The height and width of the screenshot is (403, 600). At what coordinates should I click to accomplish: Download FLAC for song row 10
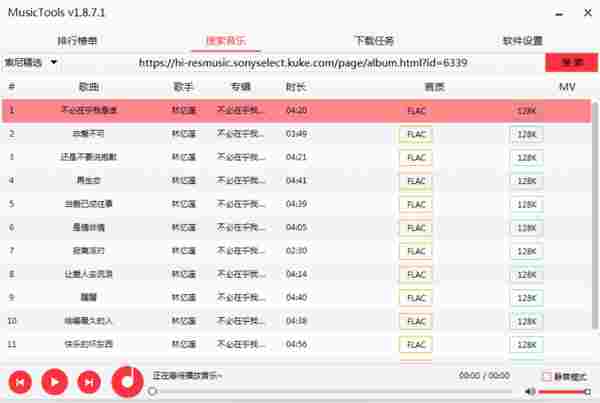[x=416, y=321]
